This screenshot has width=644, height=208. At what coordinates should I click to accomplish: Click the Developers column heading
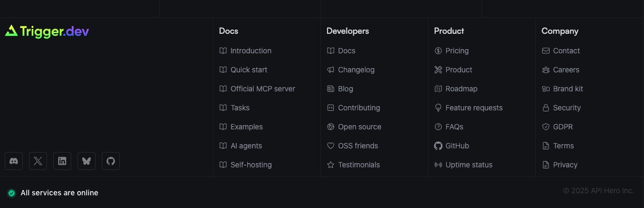348,31
